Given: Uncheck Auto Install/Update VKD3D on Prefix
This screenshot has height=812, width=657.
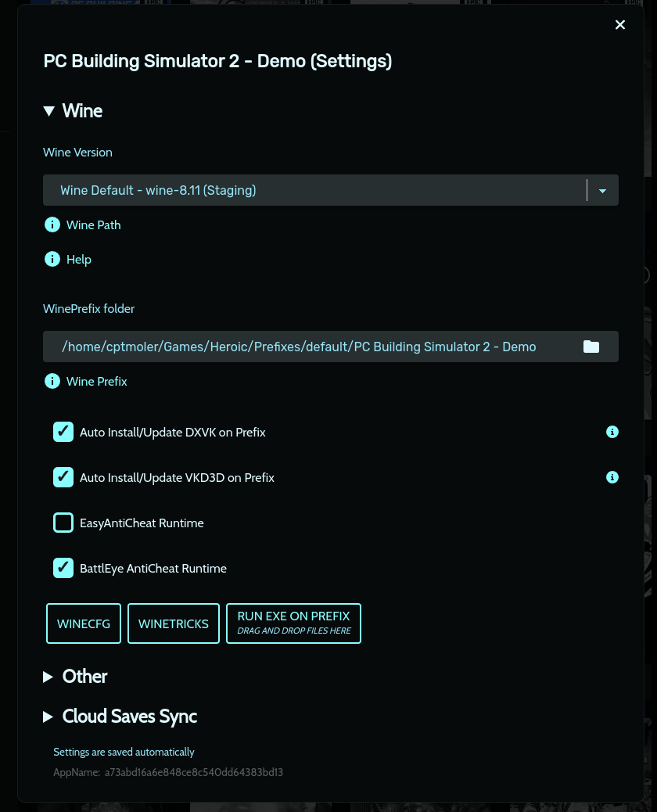Looking at the screenshot, I should pyautogui.click(x=63, y=477).
